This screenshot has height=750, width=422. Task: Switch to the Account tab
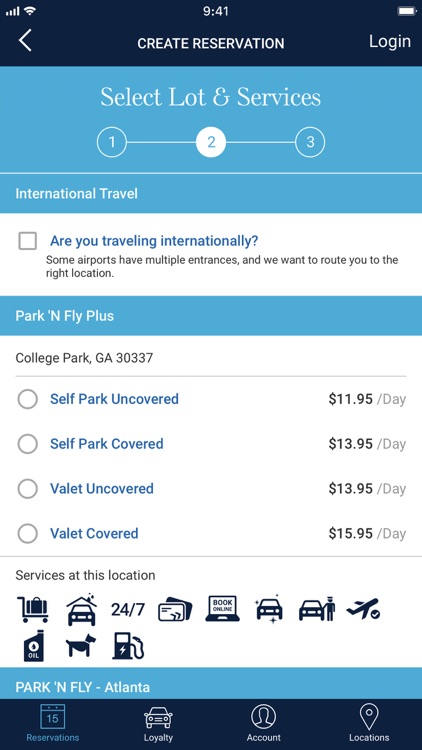[x=264, y=724]
